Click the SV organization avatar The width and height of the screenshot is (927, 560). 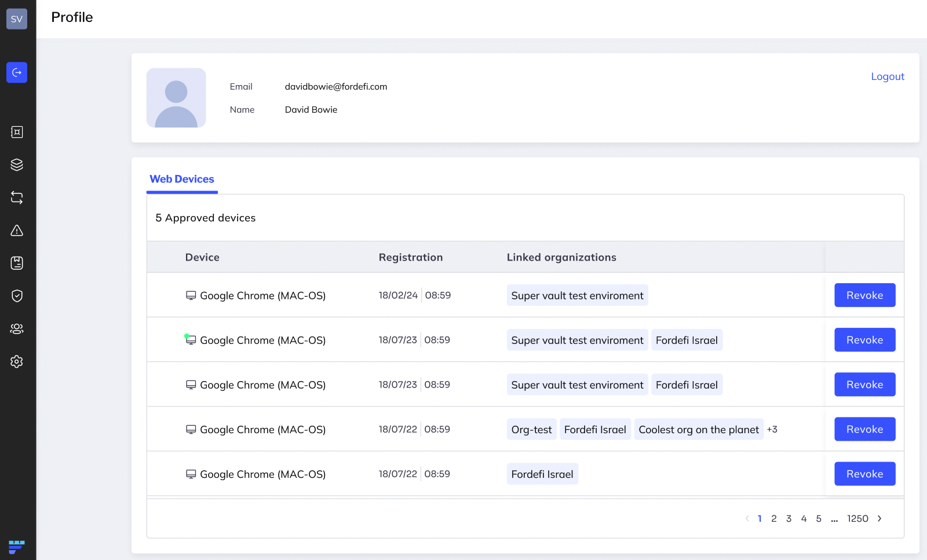coord(17,19)
